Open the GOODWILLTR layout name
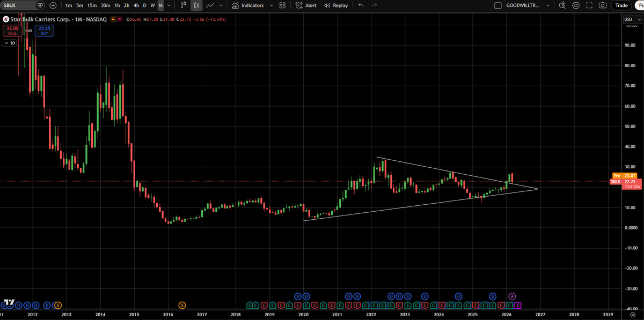644x320 pixels. tap(524, 5)
